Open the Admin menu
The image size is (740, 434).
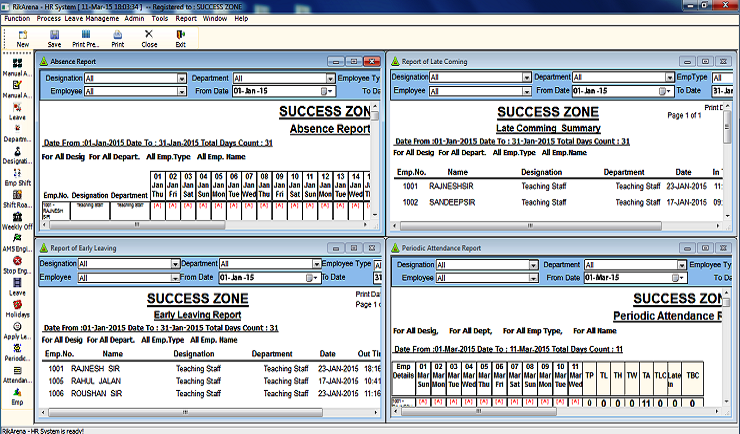(x=134, y=19)
